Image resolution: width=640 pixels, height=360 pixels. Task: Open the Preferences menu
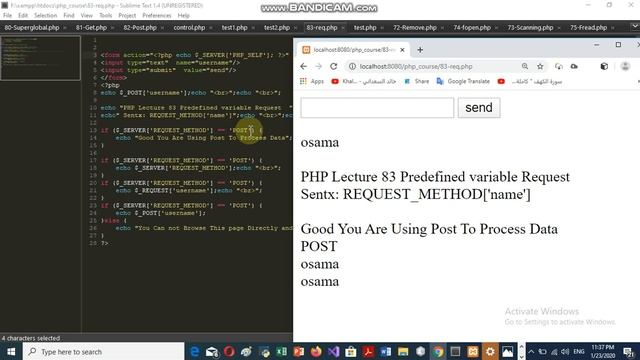click(x=157, y=16)
